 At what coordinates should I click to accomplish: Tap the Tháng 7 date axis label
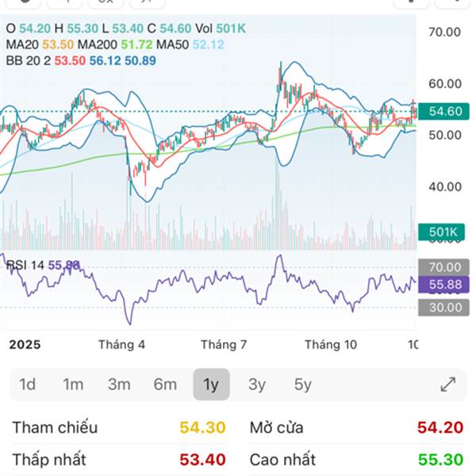click(x=223, y=344)
